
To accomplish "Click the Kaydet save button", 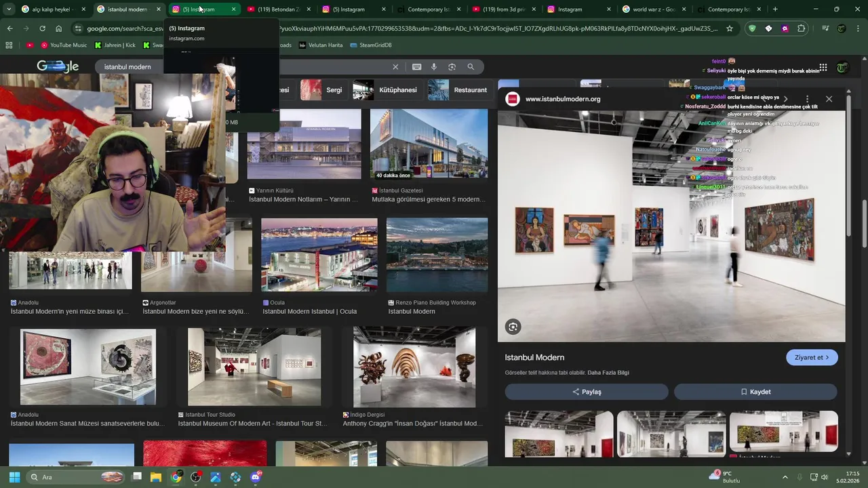I will [x=755, y=392].
